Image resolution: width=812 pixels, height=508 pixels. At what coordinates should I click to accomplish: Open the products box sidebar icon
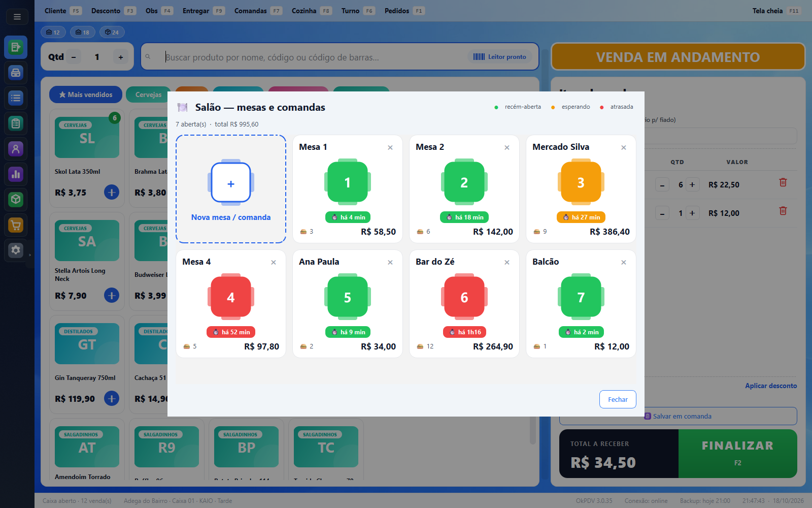click(x=16, y=200)
